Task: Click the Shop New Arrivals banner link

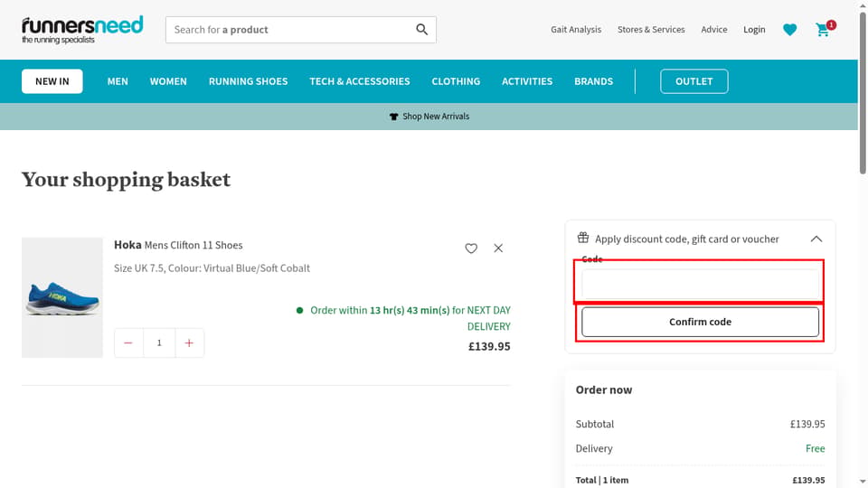Action: coord(436,117)
